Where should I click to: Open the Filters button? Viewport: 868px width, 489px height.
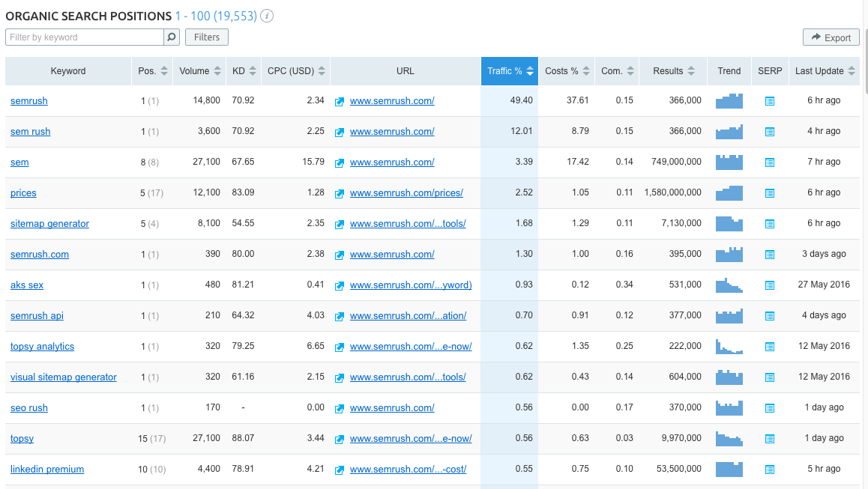click(x=207, y=37)
